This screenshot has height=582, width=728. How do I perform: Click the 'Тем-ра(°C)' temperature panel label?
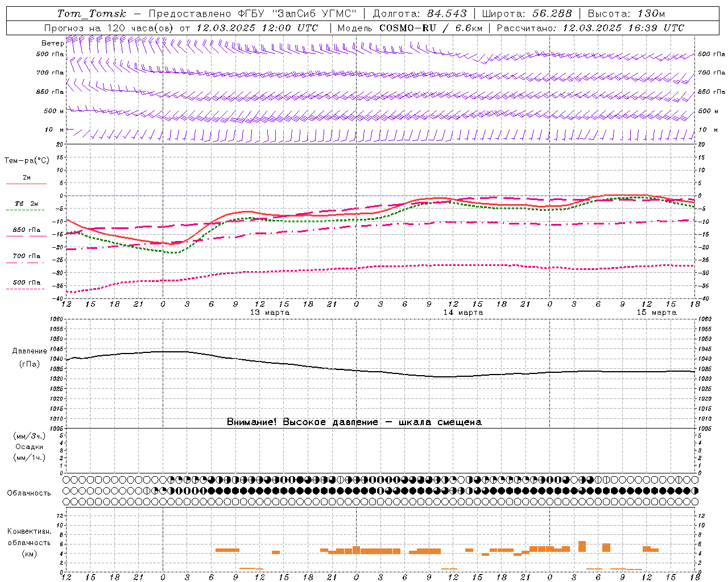click(x=27, y=161)
